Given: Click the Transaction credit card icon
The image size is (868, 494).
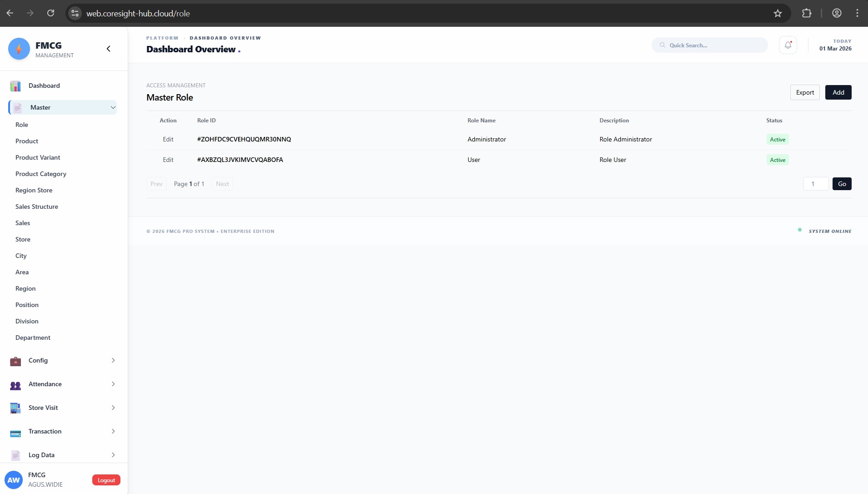Looking at the screenshot, I should click(x=15, y=432).
